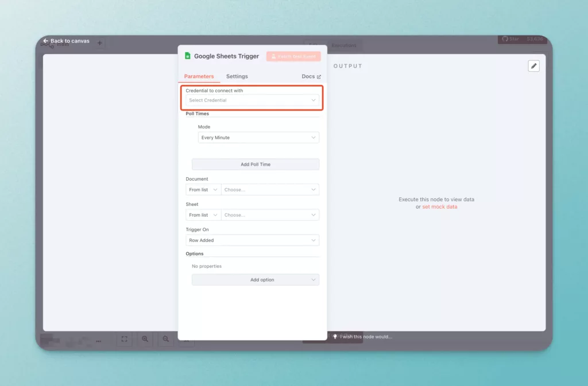The image size is (588, 386).
Task: Click the I wish this node would button
Action: [x=362, y=337]
